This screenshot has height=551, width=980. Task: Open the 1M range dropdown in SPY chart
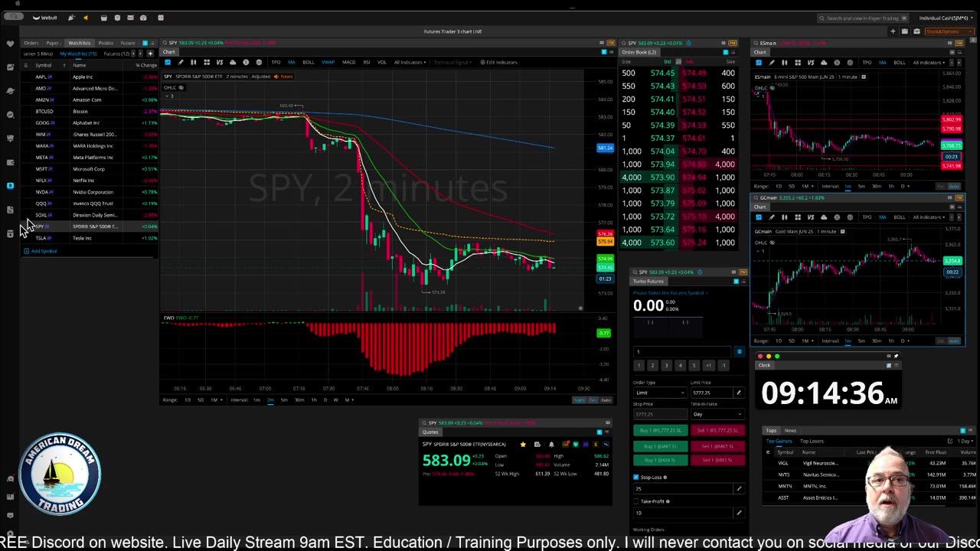pos(217,399)
